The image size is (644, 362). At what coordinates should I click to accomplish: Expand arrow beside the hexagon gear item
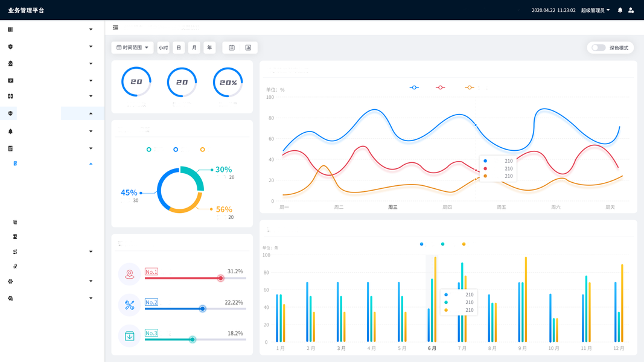pos(91,281)
